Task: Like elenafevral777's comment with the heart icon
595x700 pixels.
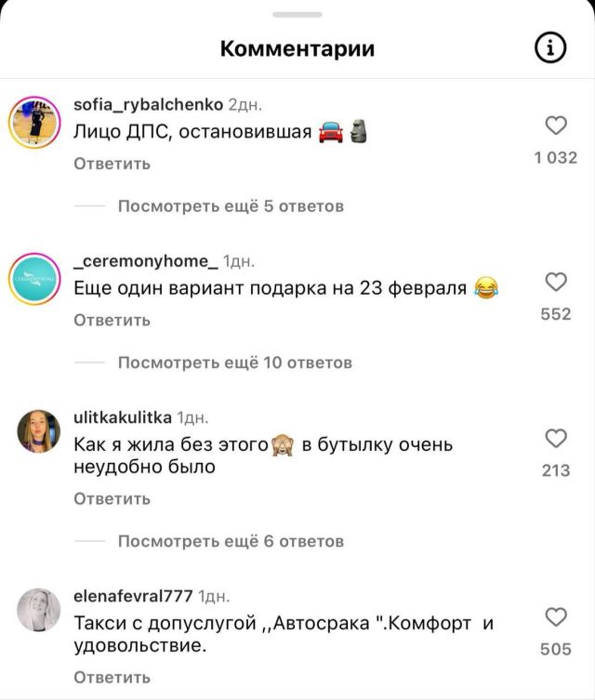Action: pyautogui.click(x=556, y=617)
